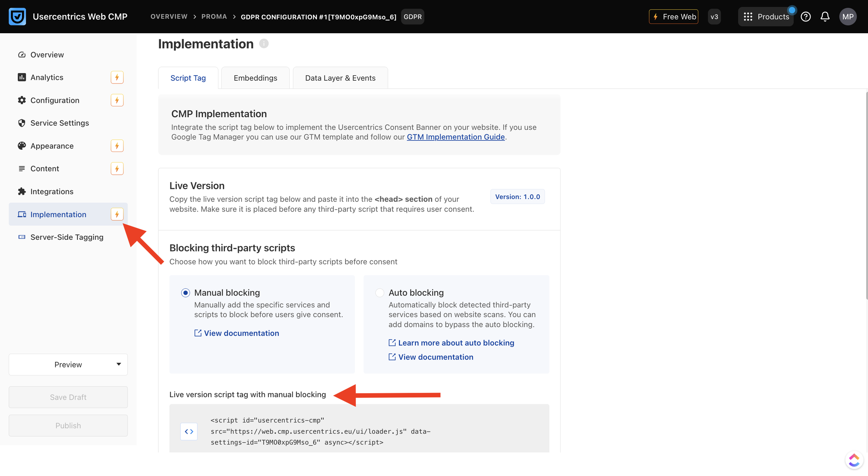This screenshot has width=868, height=476.
Task: Click the Usercentrics shield logo
Action: [17, 17]
